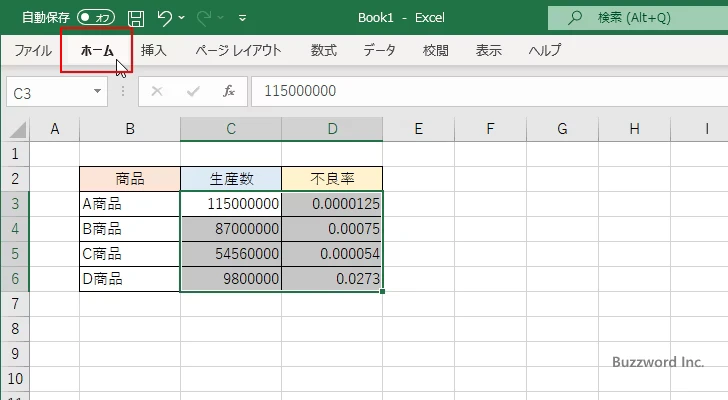
Task: Click into the 検索 (Alt+Q) search box
Action: 638,18
